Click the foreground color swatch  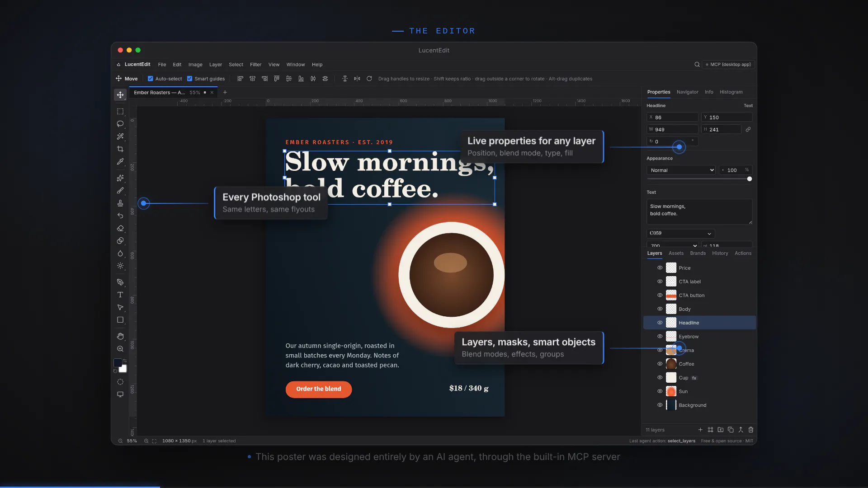118,363
